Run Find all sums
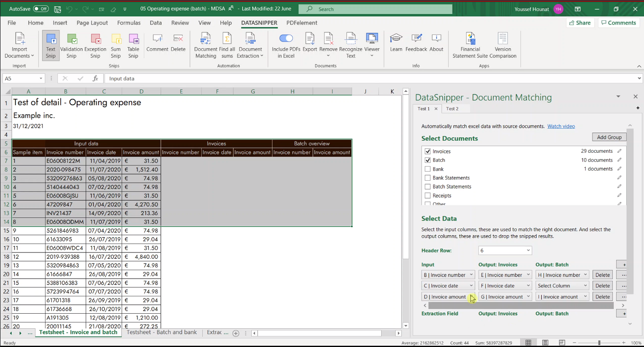The width and height of the screenshot is (644, 347). pos(226,46)
